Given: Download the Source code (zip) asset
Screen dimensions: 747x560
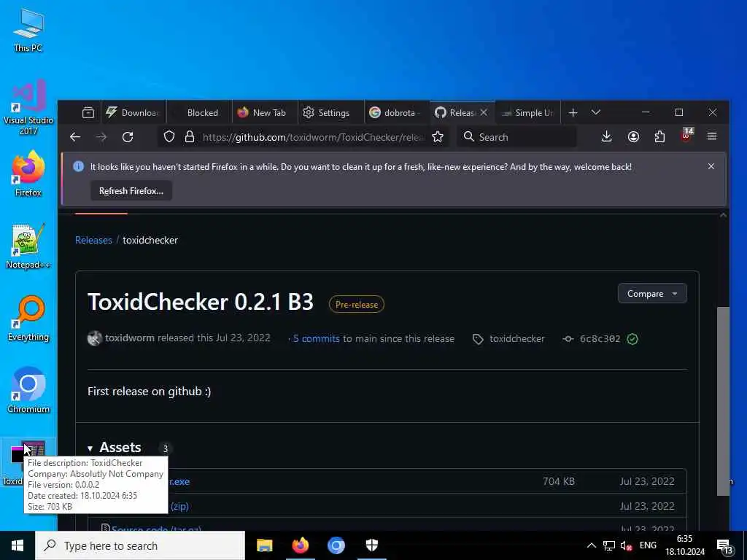Looking at the screenshot, I should 179,506.
